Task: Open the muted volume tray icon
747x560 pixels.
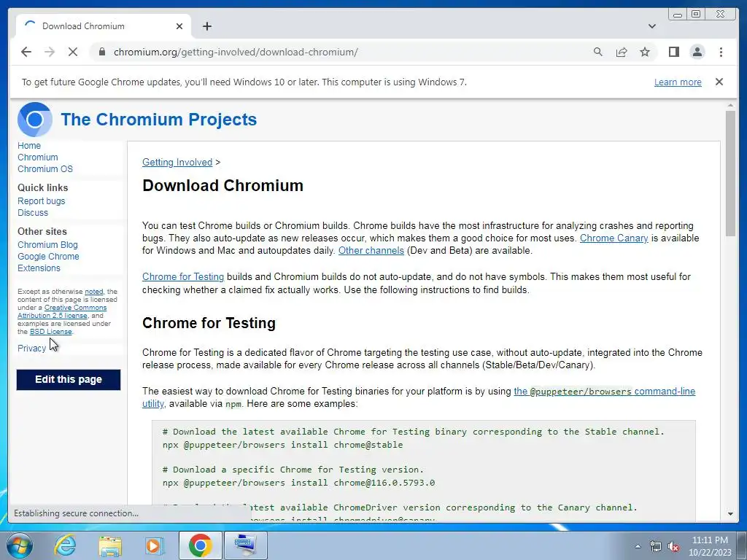Action: (x=673, y=546)
